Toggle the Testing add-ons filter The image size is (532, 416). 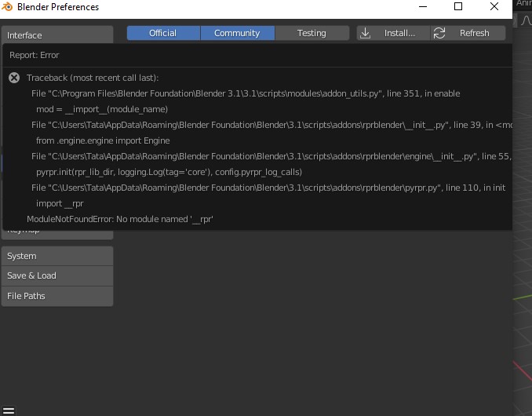[312, 33]
